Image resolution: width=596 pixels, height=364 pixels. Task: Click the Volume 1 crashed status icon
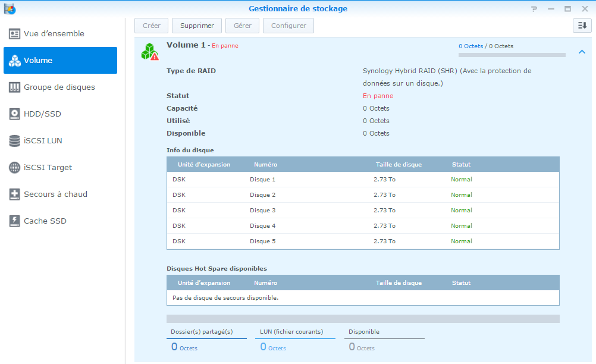149,52
